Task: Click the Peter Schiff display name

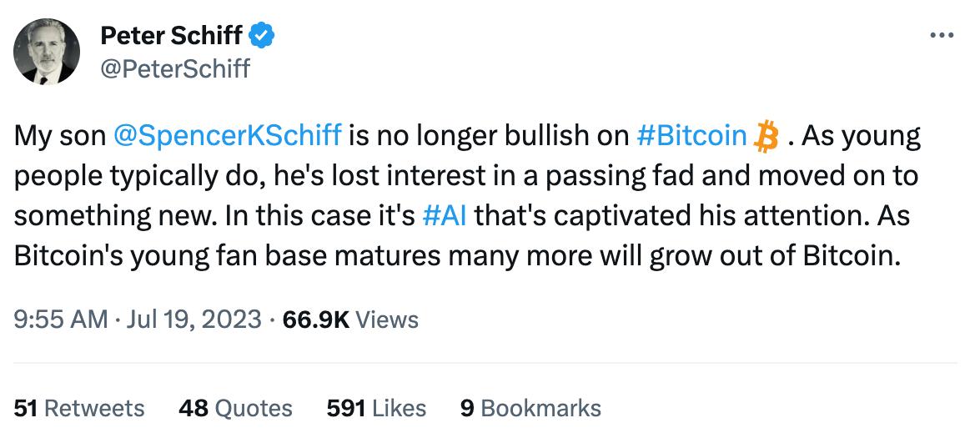Action: click(171, 35)
